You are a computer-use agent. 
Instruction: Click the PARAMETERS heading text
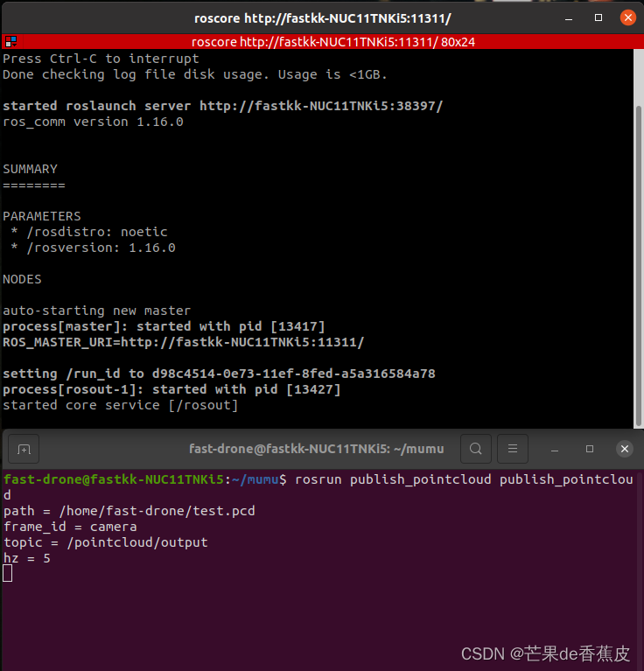click(42, 216)
